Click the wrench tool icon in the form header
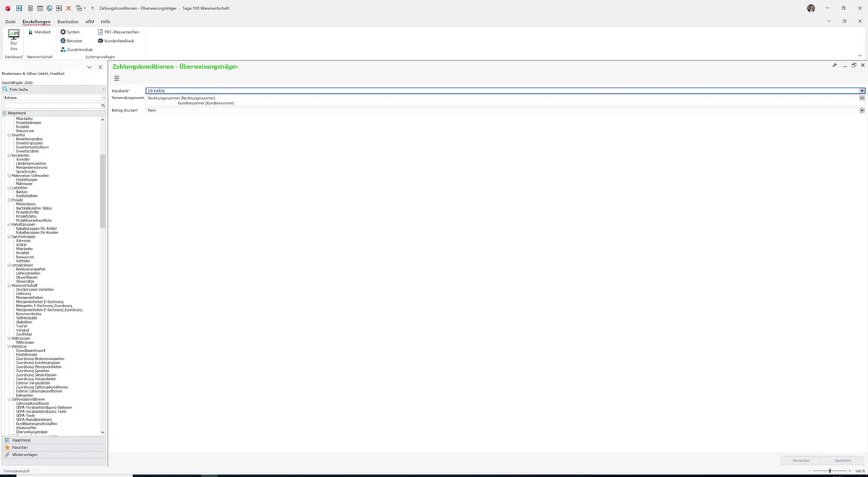Screen dimensions: 868x477 [835, 65]
